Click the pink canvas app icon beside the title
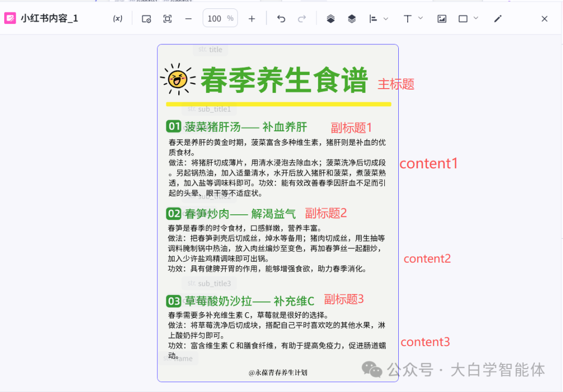Image resolution: width=563 pixels, height=392 pixels. pos(10,18)
